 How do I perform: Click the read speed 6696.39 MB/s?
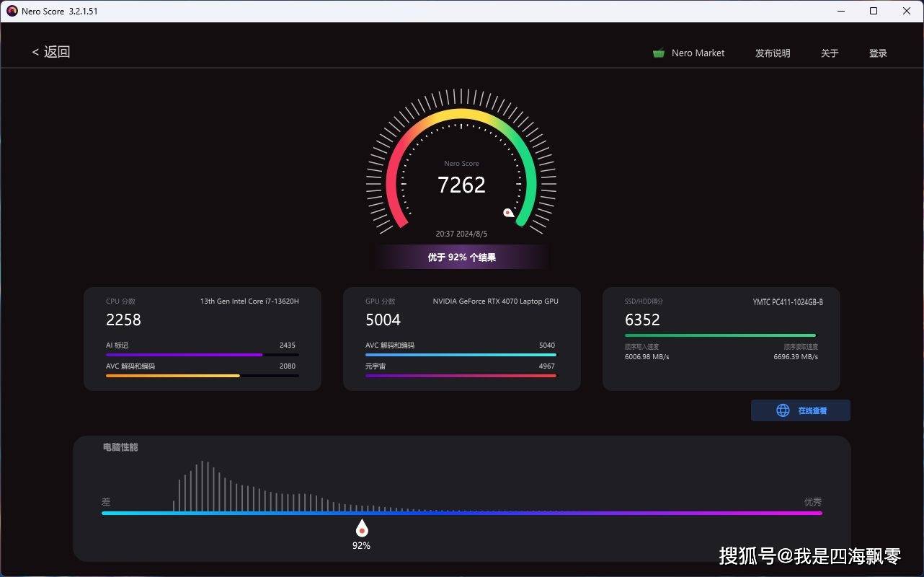click(796, 357)
